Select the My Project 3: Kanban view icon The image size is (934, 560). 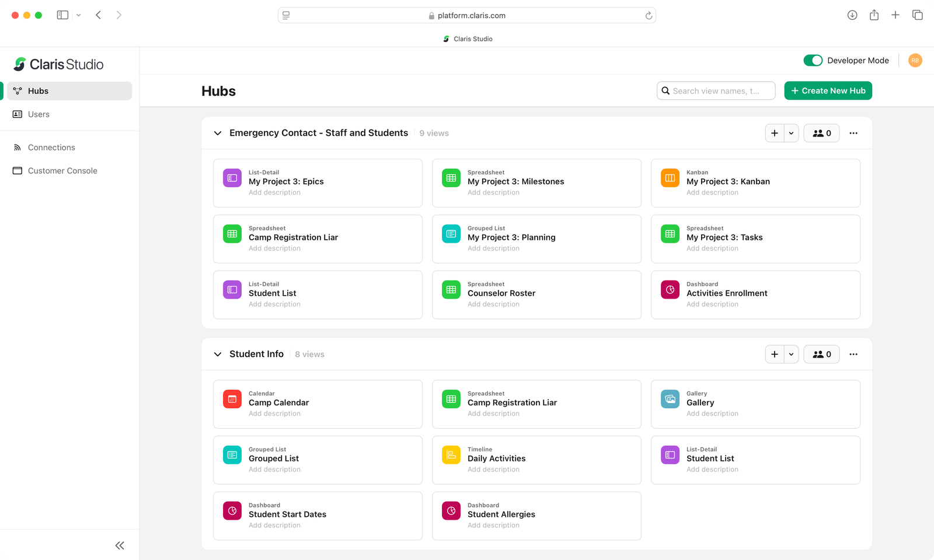(x=670, y=178)
